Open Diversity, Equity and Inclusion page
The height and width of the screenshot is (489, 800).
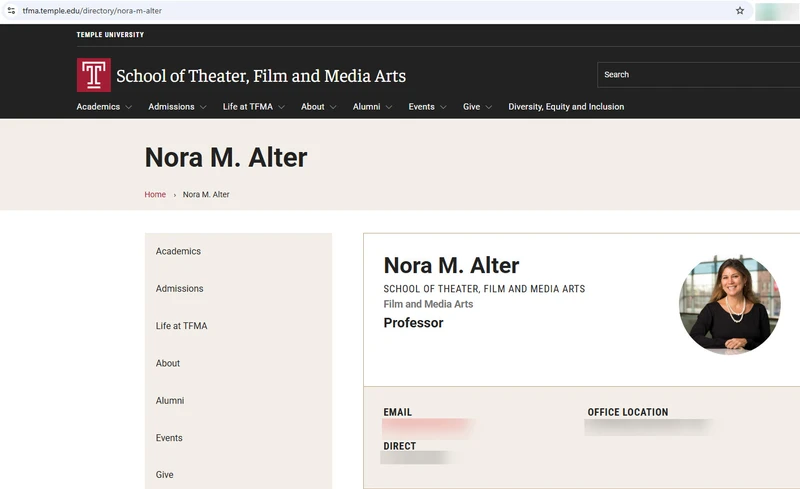click(566, 107)
